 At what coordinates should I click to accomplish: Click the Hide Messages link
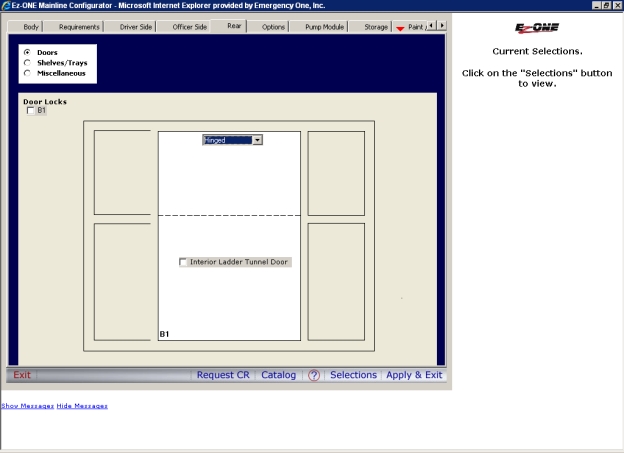[x=82, y=406]
